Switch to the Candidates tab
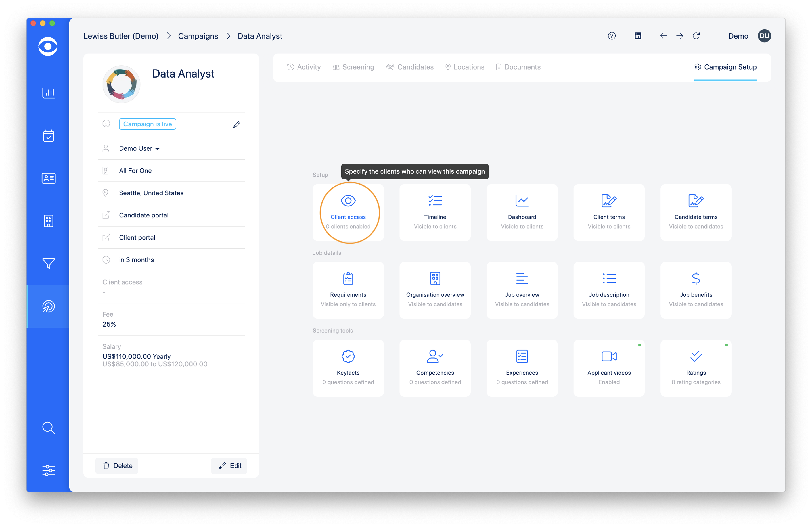Screen dimensions: 812x527 point(410,67)
